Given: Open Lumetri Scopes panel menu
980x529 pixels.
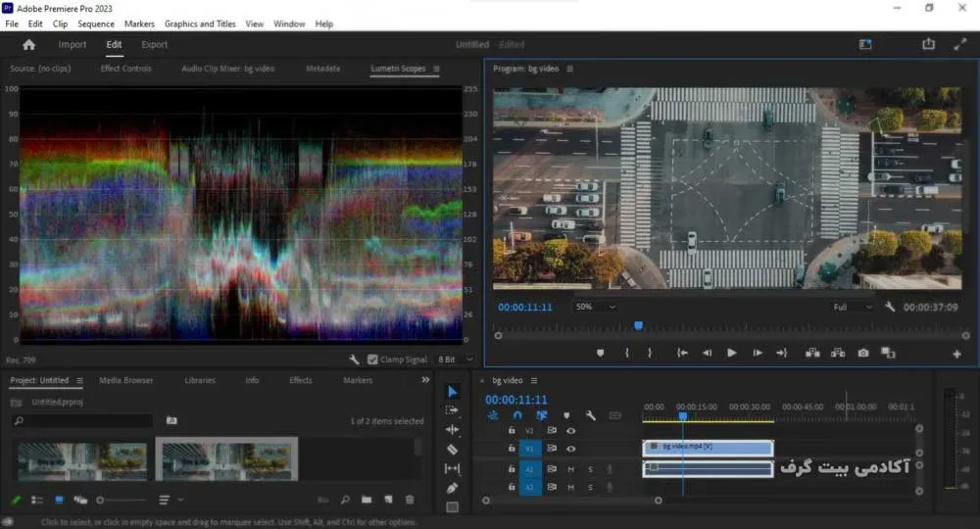Looking at the screenshot, I should click(436, 69).
